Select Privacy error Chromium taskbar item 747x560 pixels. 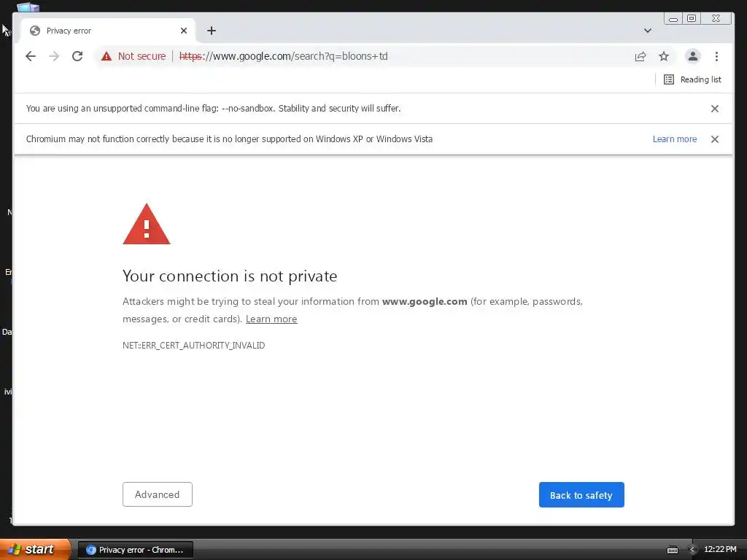(x=136, y=550)
